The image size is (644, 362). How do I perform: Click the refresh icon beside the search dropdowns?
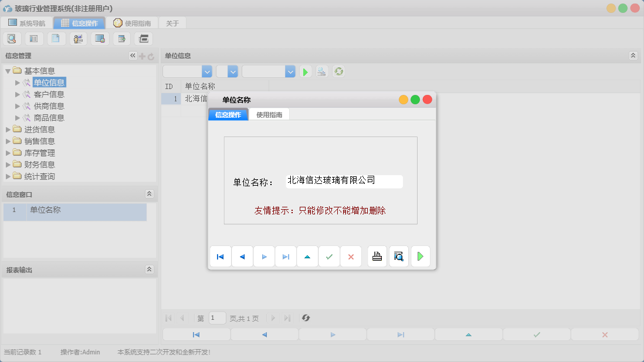click(x=338, y=71)
